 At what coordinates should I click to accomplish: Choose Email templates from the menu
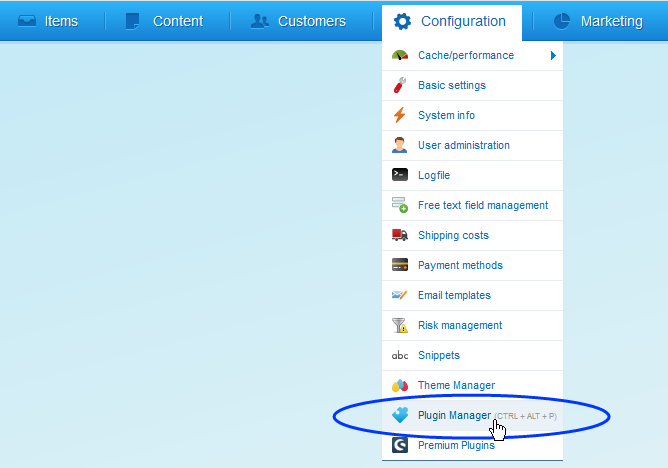tap(472, 296)
